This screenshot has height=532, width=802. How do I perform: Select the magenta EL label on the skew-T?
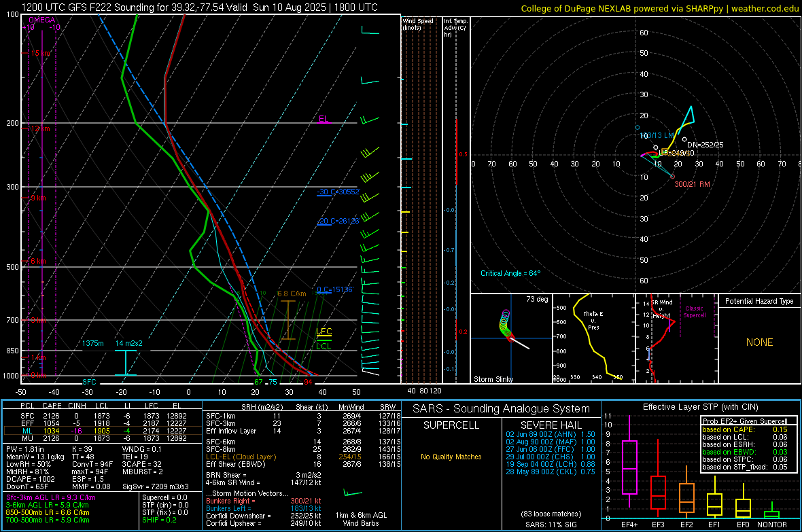point(324,119)
